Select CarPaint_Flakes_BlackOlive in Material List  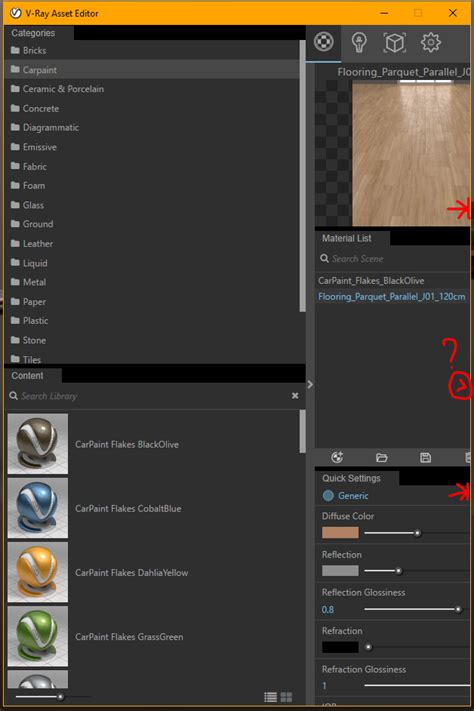pos(371,281)
